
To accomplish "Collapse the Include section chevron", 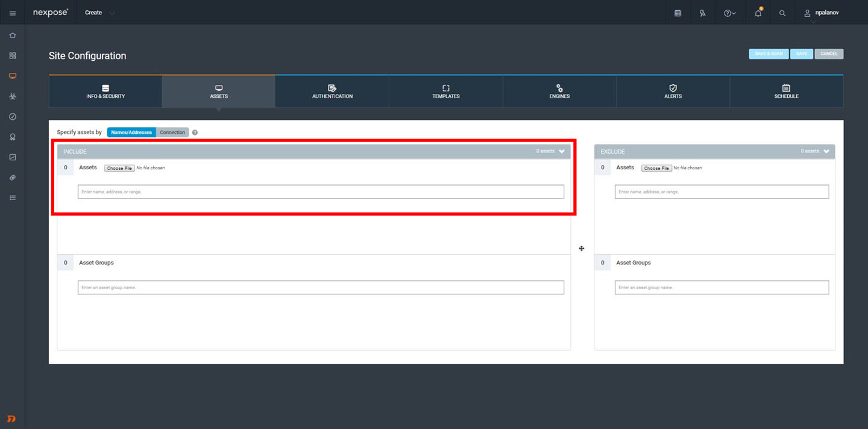I will click(562, 151).
